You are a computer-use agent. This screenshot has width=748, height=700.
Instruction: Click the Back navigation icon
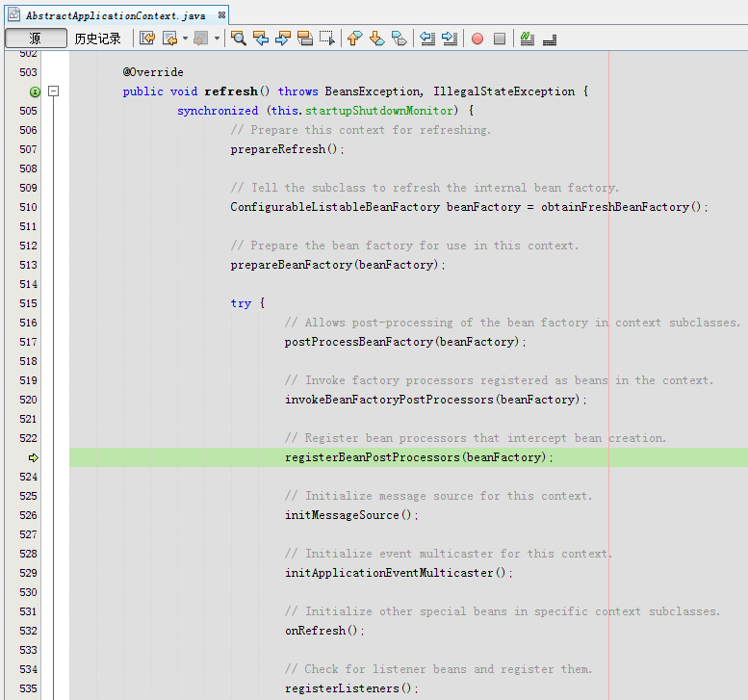pyautogui.click(x=169, y=39)
